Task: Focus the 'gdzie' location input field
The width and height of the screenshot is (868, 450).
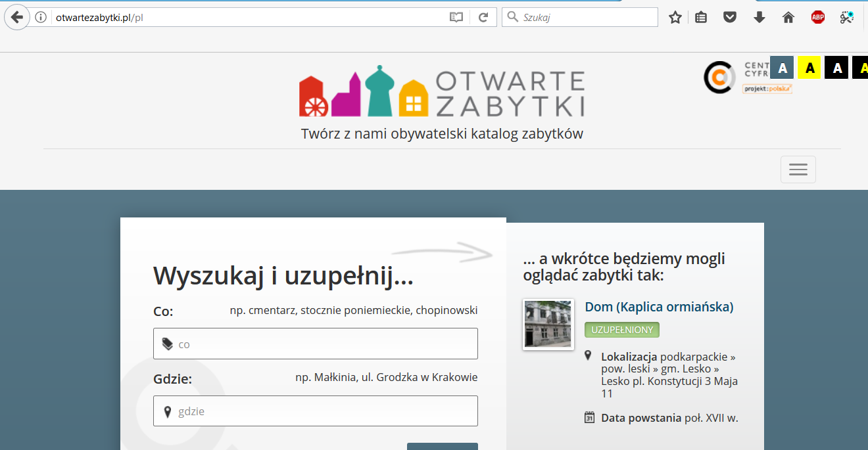Action: (x=316, y=411)
